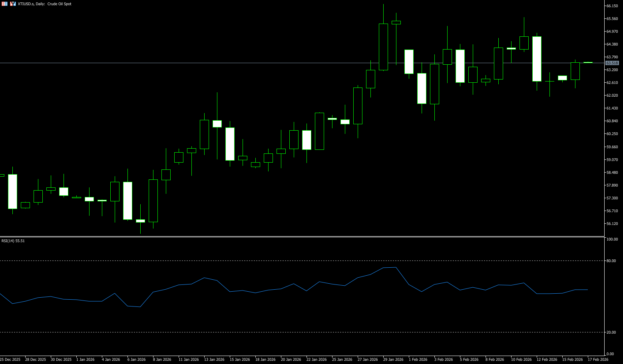623x364 pixels.
Task: Click the Depth of Market icon
Action: coord(13,4)
